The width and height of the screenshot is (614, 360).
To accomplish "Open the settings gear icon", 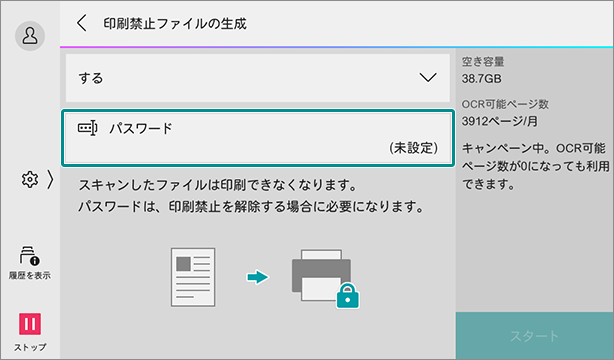I will [30, 179].
